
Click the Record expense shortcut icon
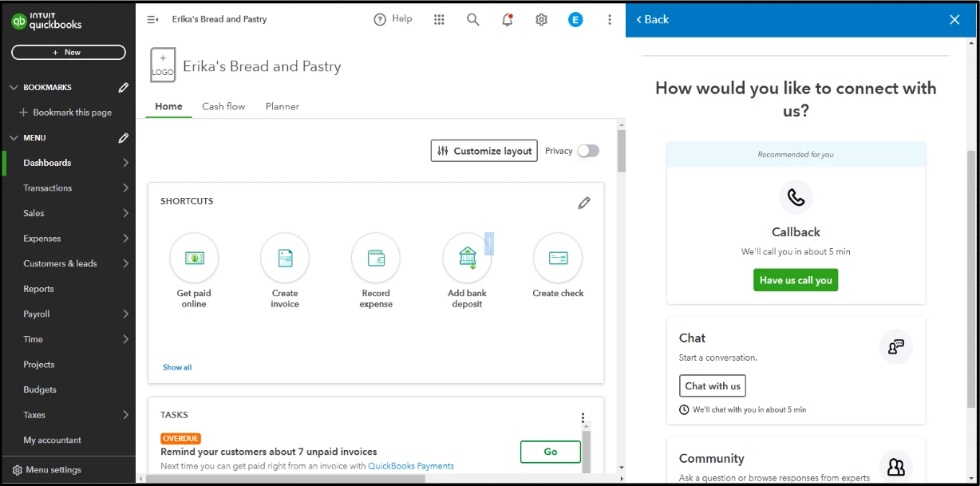tap(376, 258)
